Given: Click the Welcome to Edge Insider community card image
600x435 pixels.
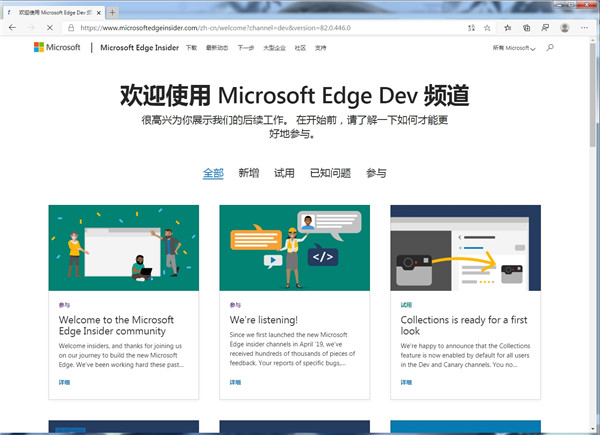Looking at the screenshot, I should (x=123, y=248).
